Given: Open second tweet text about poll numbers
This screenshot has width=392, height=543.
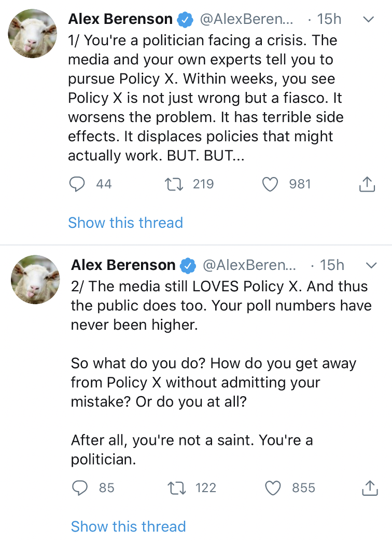Looking at the screenshot, I should (221, 305).
